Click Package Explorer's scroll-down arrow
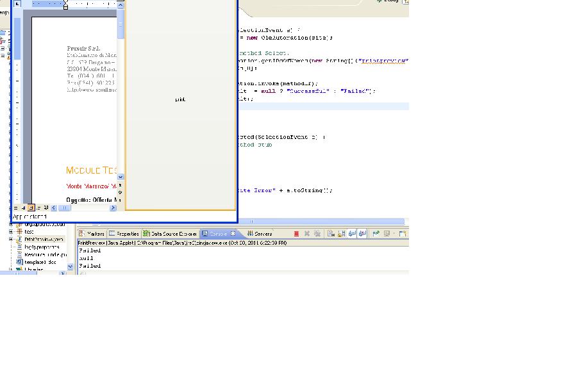The width and height of the screenshot is (584, 392). 70,267
